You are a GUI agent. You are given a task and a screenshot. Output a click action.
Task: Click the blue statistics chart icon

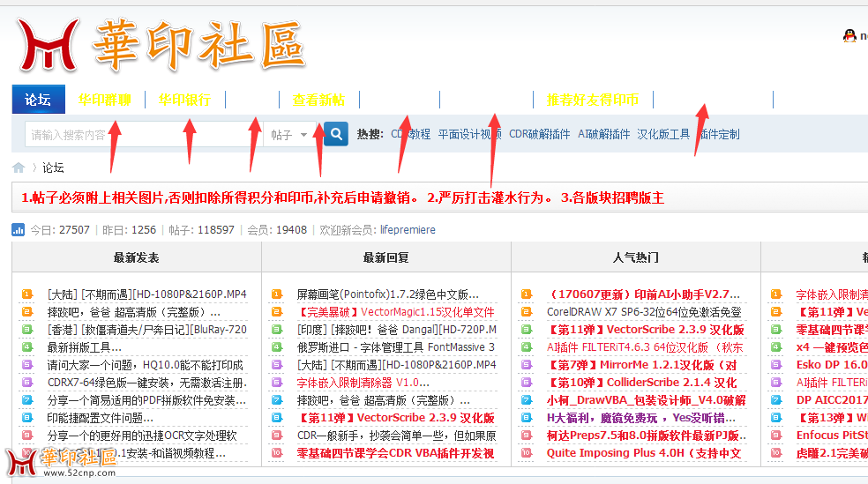pyautogui.click(x=19, y=229)
